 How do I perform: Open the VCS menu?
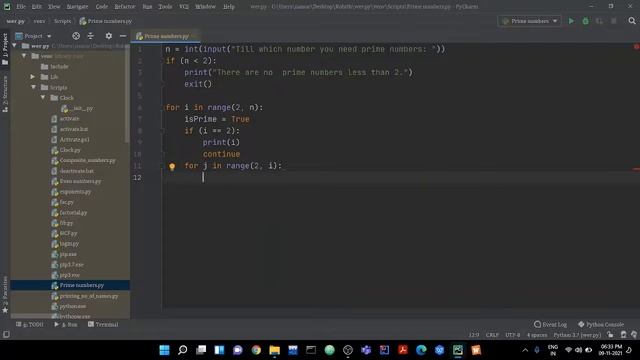tap(184, 7)
